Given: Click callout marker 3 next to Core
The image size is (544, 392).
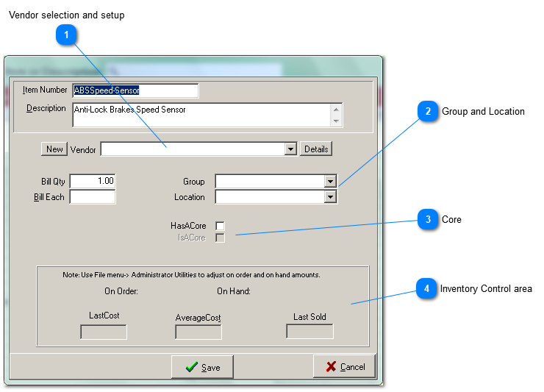Looking at the screenshot, I should tap(426, 219).
